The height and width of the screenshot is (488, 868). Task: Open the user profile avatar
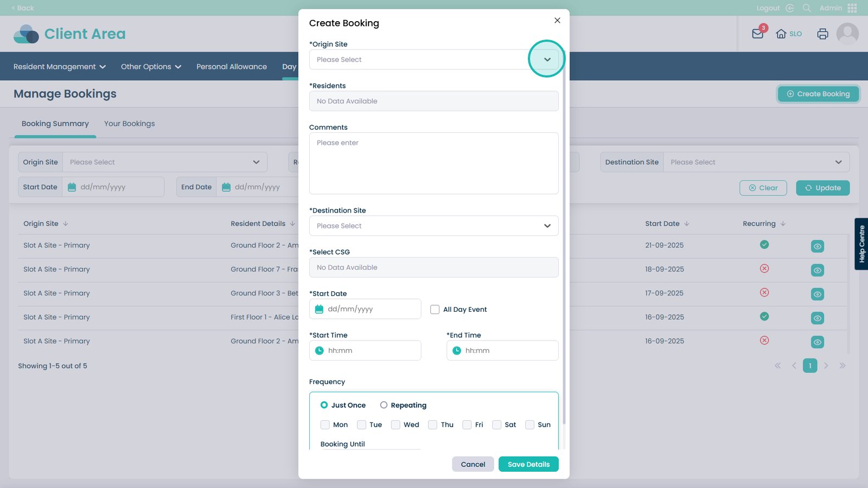(847, 34)
